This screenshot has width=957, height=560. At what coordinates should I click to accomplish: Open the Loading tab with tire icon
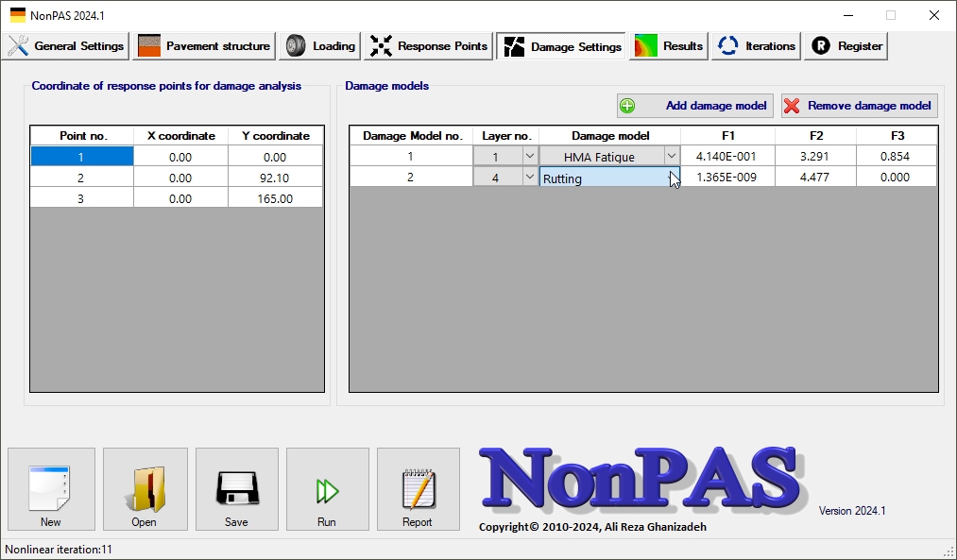point(321,46)
